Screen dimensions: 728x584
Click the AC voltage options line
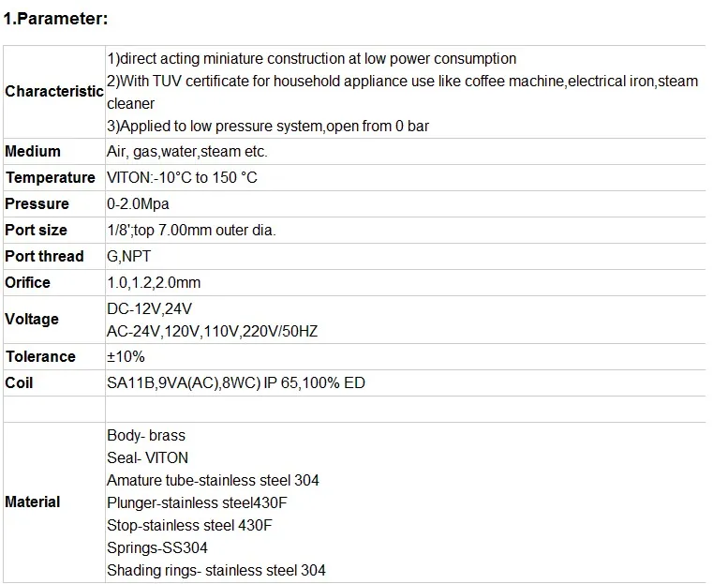coord(212,331)
